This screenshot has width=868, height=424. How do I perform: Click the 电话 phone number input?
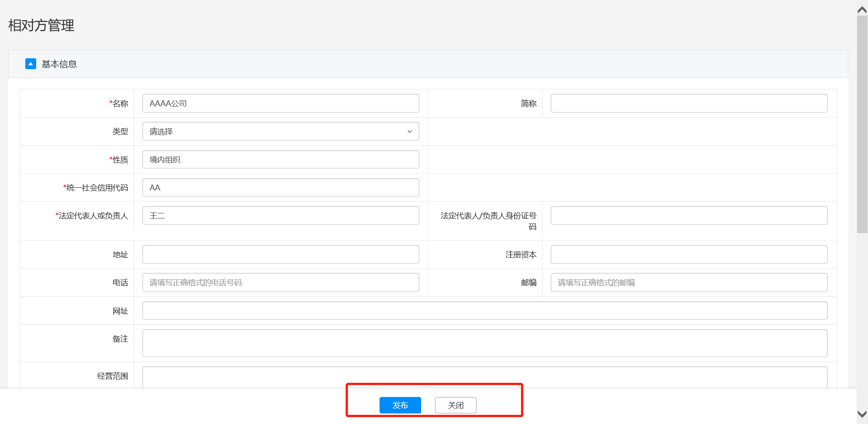tap(280, 283)
